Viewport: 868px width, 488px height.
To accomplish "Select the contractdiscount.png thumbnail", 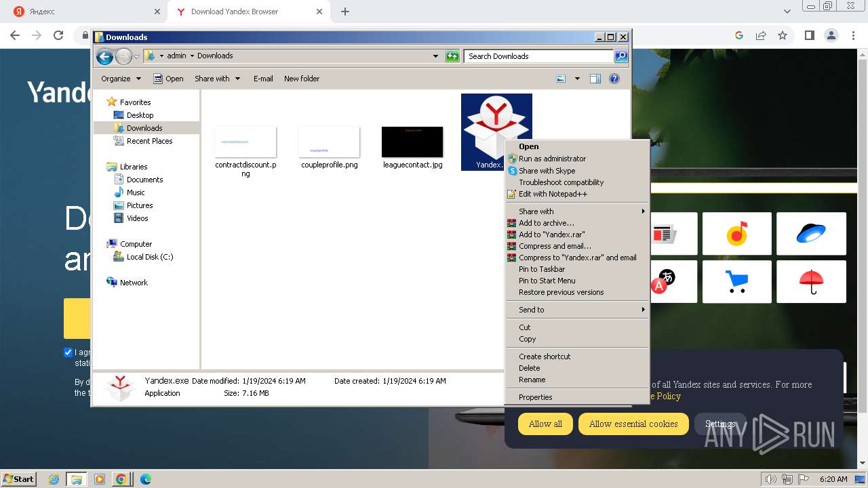I will (245, 142).
